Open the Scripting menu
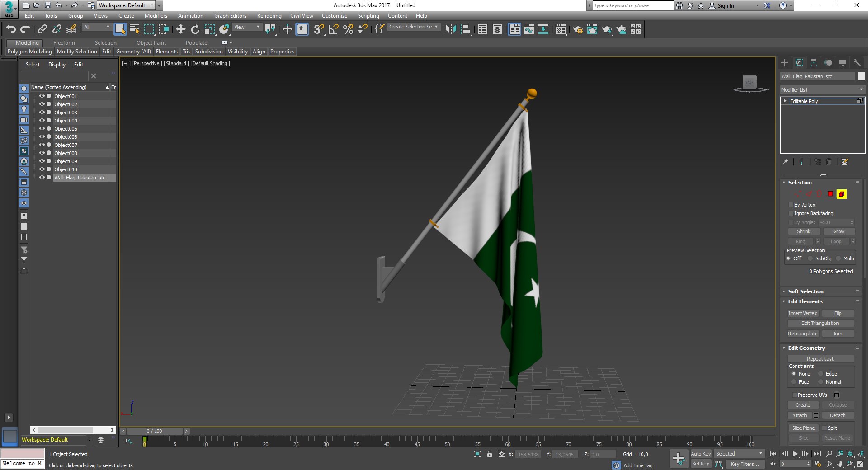 tap(368, 16)
